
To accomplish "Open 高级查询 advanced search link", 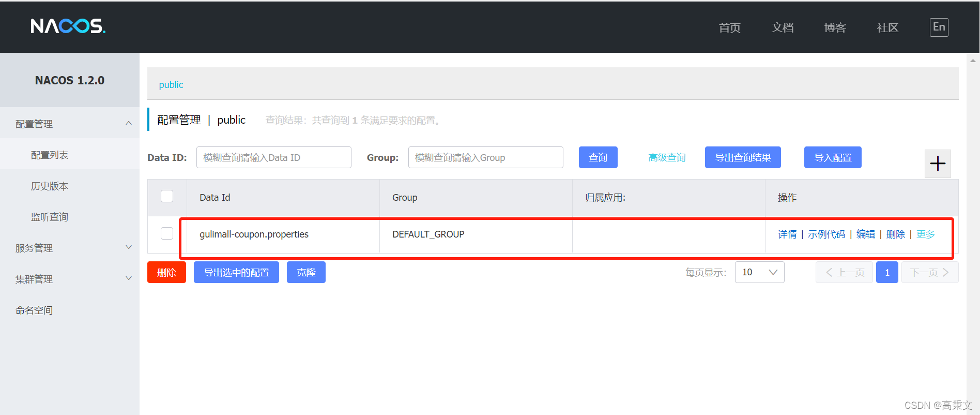I will click(667, 157).
